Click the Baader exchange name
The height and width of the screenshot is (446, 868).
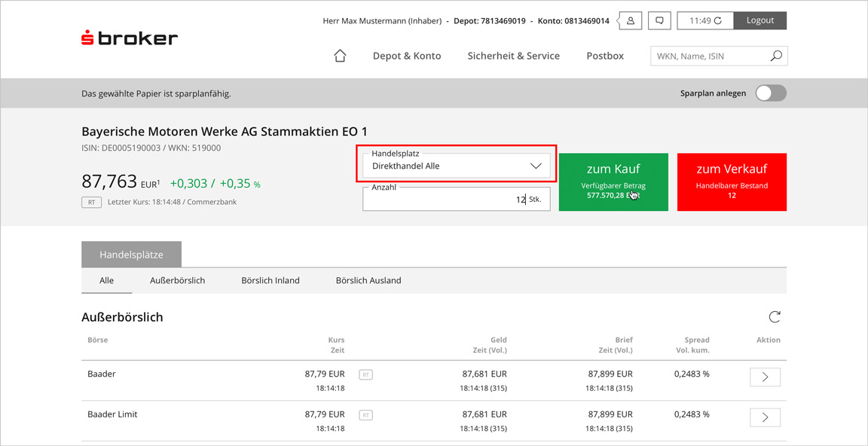click(101, 374)
